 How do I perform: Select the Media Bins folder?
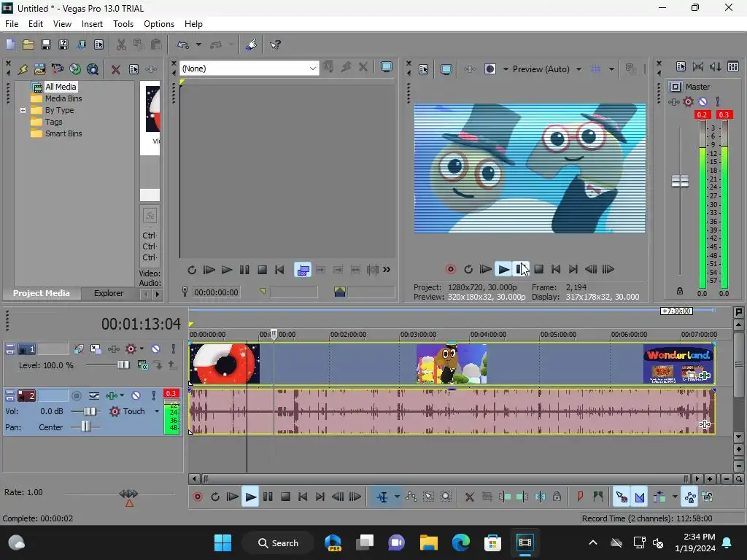[63, 98]
